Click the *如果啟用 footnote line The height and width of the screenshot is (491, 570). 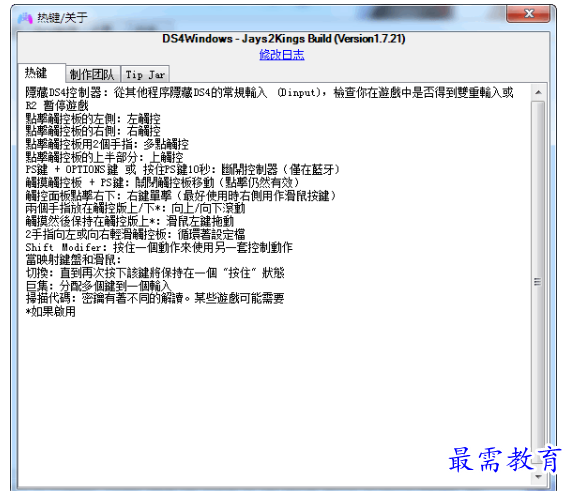[x=51, y=311]
